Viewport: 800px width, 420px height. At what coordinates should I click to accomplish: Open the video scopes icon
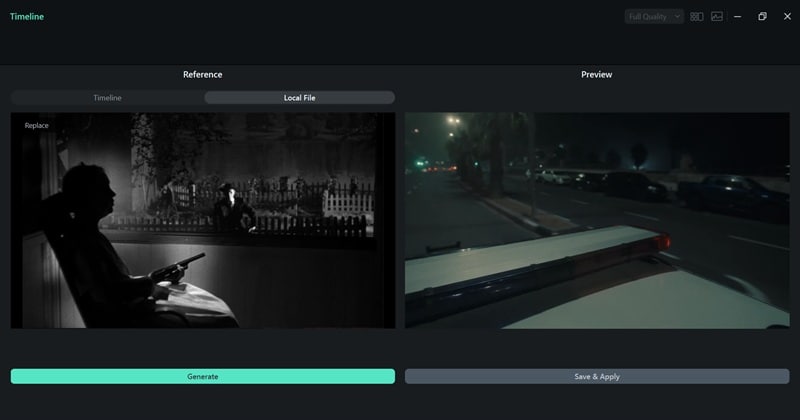click(x=717, y=16)
